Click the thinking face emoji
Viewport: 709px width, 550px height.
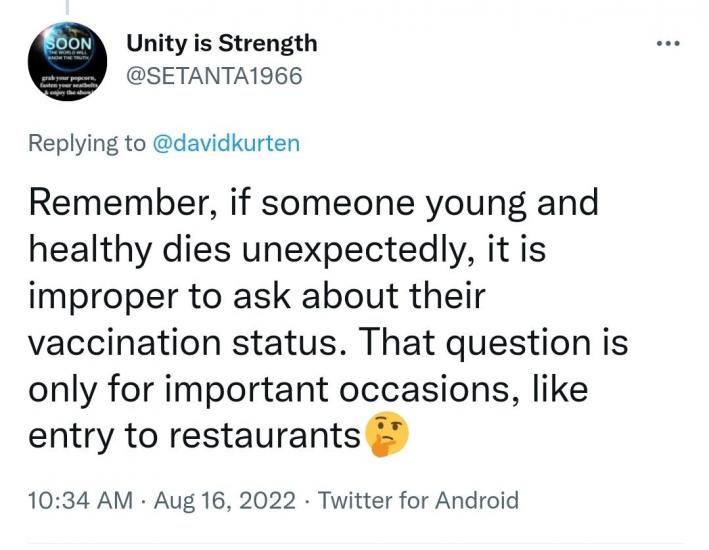click(386, 435)
